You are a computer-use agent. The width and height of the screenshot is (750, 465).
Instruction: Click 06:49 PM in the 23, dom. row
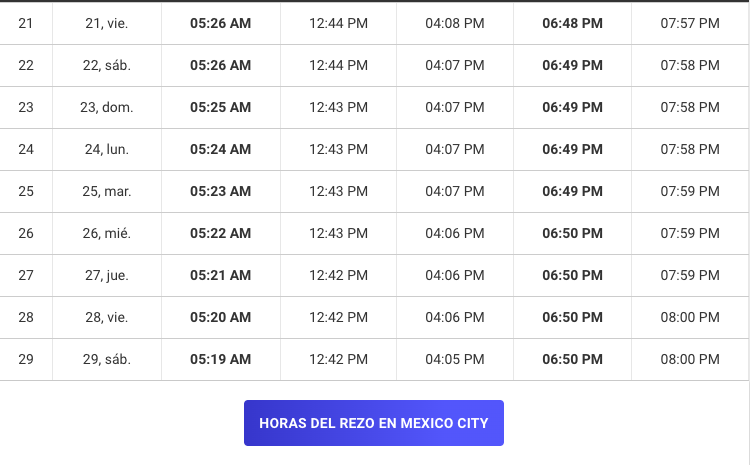(572, 107)
